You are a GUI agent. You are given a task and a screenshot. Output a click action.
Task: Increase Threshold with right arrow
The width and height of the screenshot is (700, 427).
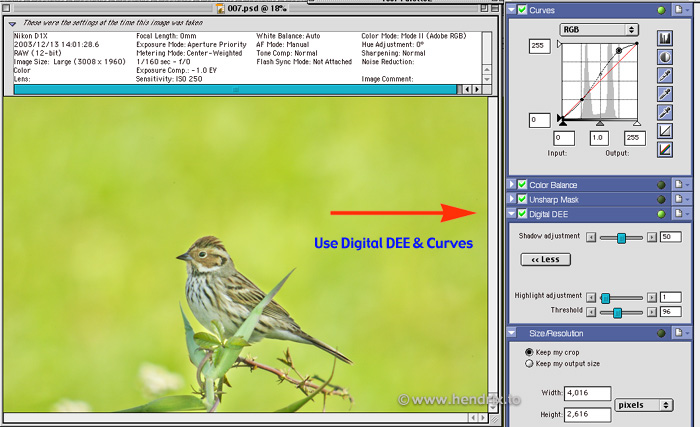pyautogui.click(x=652, y=312)
